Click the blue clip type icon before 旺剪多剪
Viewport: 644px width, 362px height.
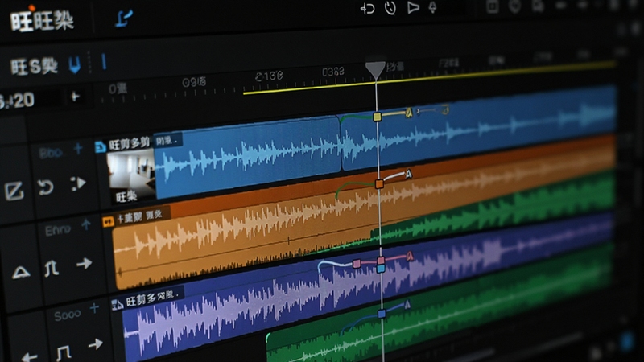pyautogui.click(x=100, y=147)
